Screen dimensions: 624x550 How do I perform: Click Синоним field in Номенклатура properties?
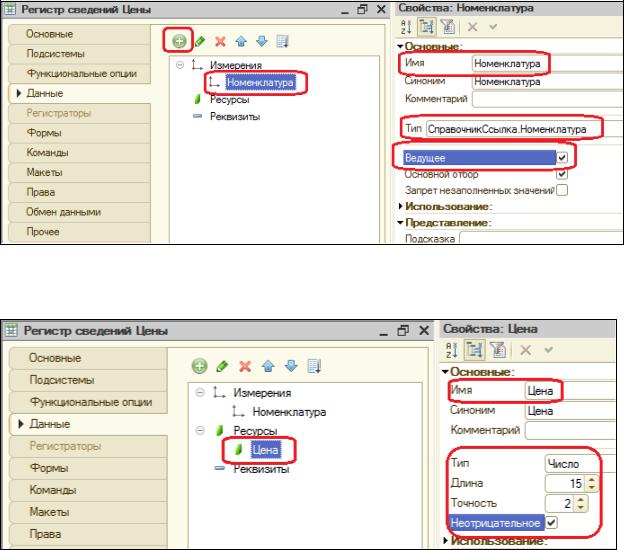tap(547, 82)
